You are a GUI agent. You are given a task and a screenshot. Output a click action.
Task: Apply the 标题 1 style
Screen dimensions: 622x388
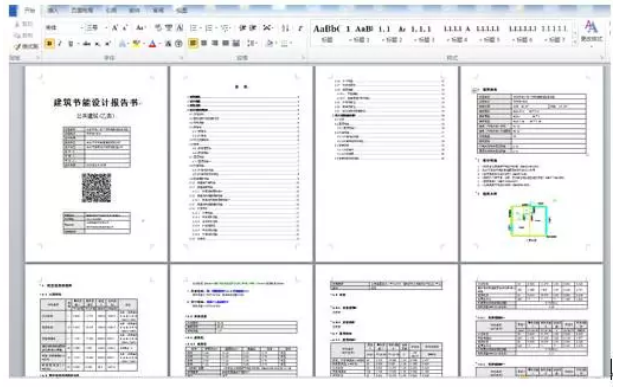[x=359, y=33]
